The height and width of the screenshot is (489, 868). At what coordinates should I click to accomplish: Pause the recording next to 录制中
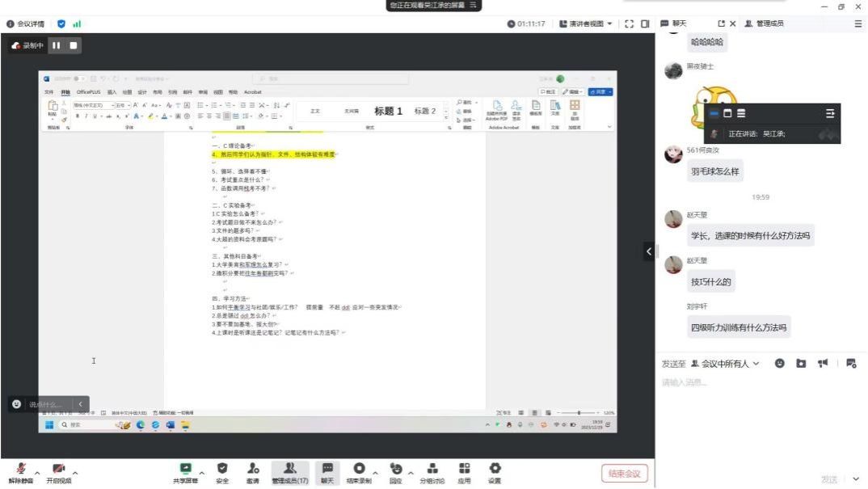(57, 46)
